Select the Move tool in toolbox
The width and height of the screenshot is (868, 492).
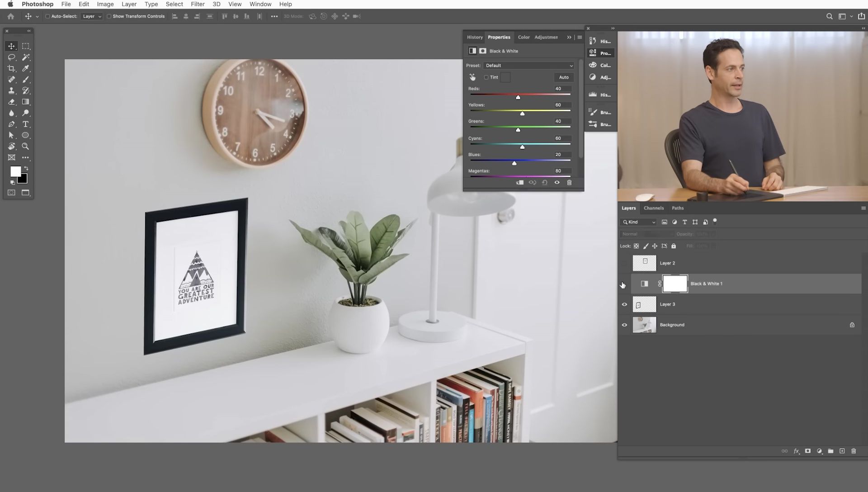coord(11,46)
